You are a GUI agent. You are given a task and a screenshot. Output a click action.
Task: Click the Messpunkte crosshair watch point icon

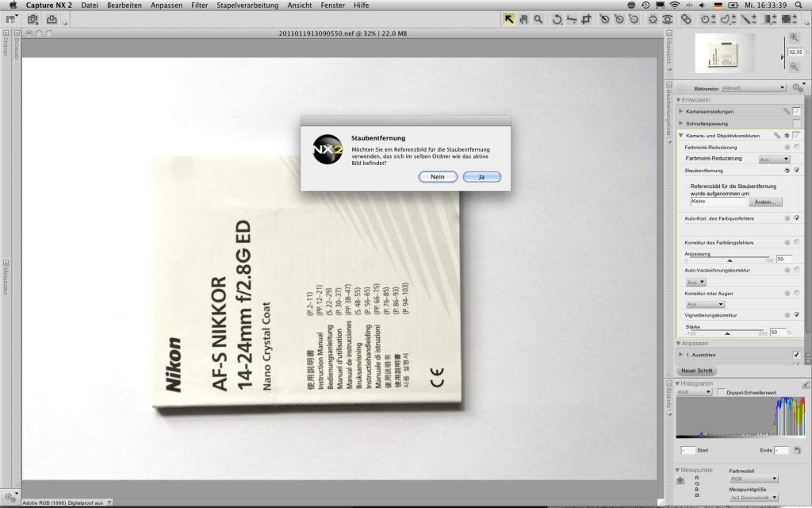680,481
